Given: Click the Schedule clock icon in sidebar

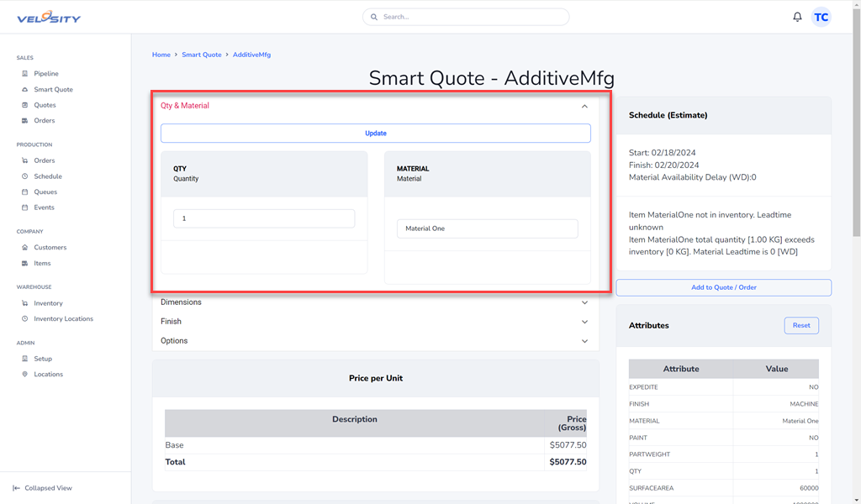Looking at the screenshot, I should [x=25, y=176].
